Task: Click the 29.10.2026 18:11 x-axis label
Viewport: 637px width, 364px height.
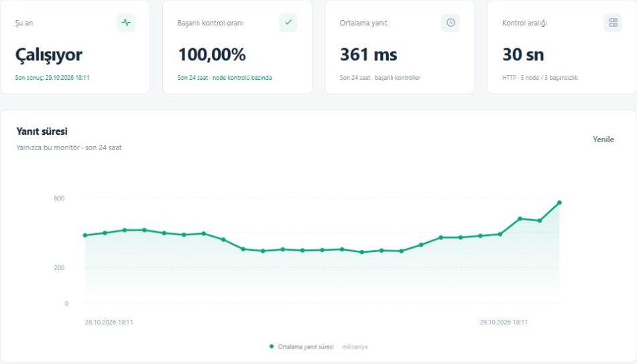Action: pyautogui.click(x=504, y=322)
